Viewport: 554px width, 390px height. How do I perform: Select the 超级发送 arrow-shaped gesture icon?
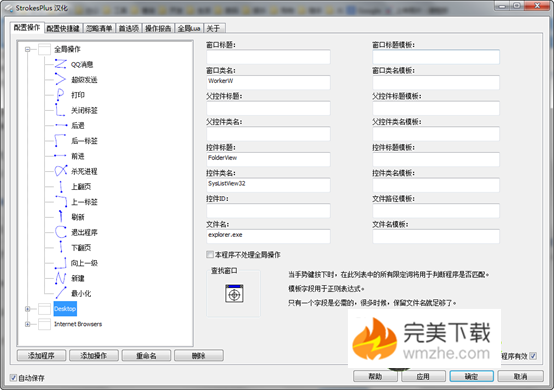pos(60,79)
